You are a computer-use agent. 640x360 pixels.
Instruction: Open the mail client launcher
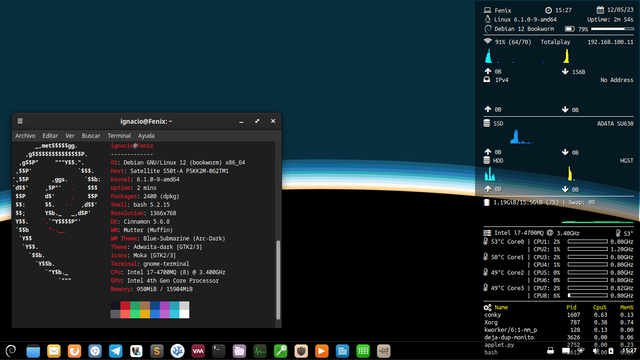54,351
